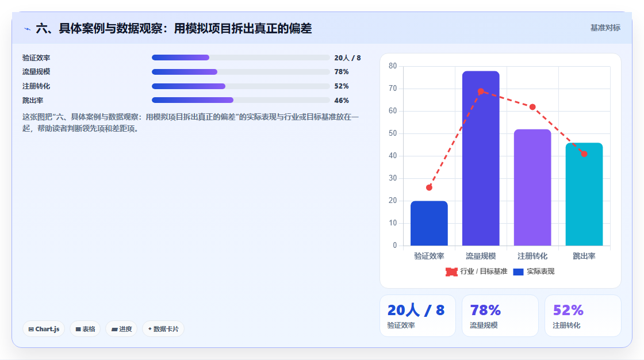Click the 验证效率 label in progress list
Viewport: 644px width, 360px height.
click(36, 58)
